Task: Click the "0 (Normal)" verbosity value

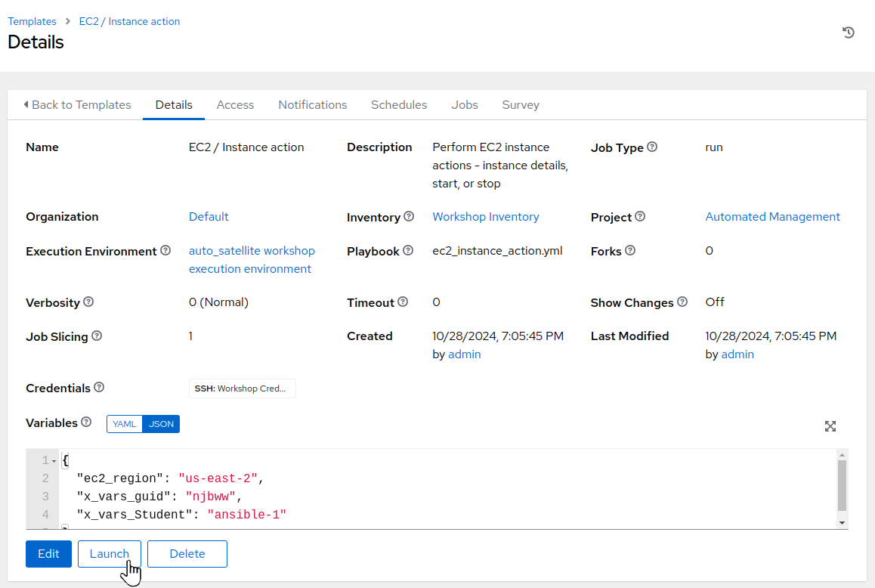Action: [218, 302]
